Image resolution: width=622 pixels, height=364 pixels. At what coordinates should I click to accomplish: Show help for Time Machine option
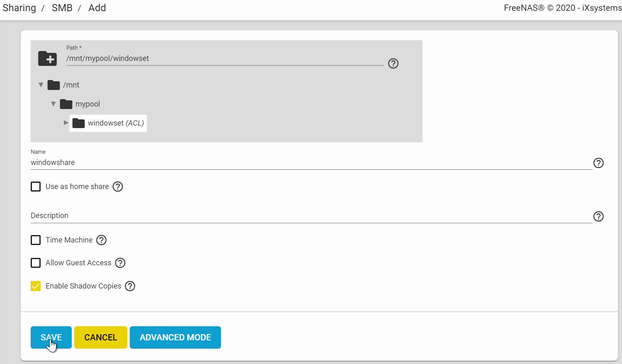tap(101, 240)
